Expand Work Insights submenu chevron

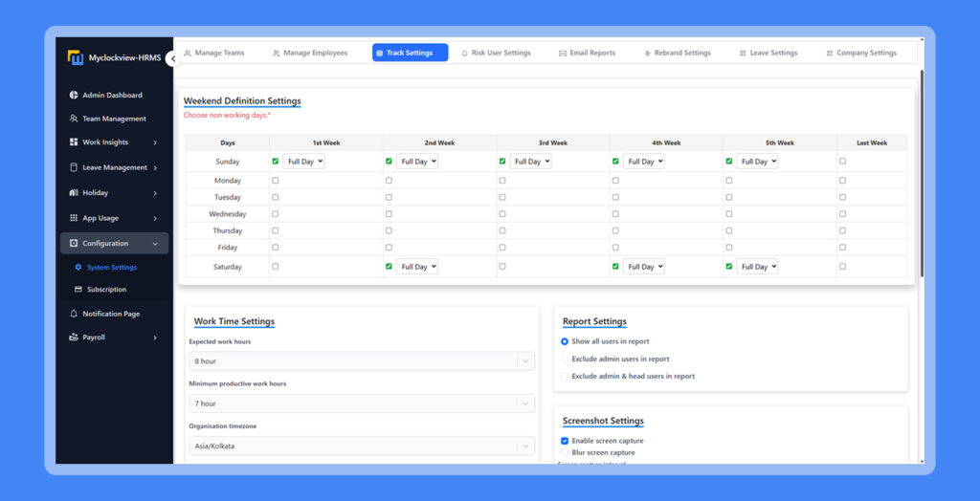pyautogui.click(x=155, y=143)
